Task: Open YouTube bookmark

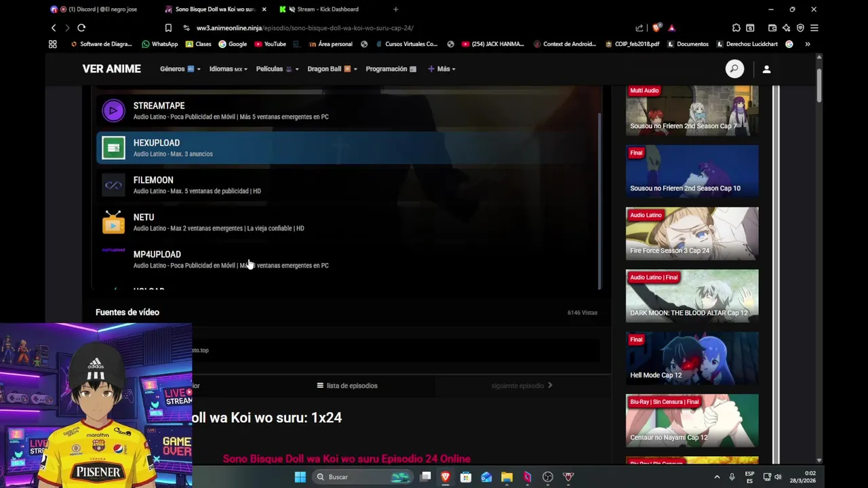Action: [270, 44]
